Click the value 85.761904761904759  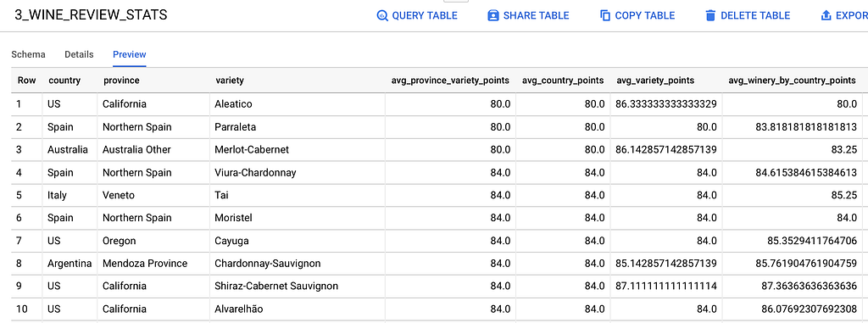click(806, 263)
